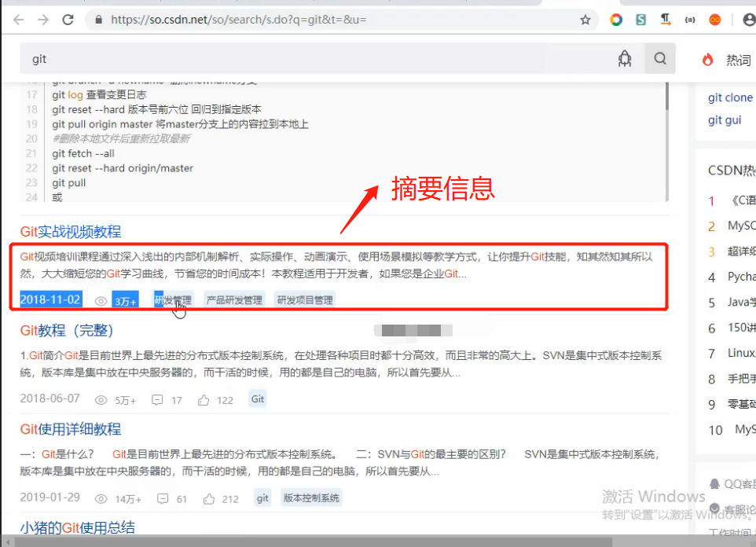Viewport: 756px width, 547px height.
Task: Open hot-list item 4 Pycha
Action: click(741, 277)
